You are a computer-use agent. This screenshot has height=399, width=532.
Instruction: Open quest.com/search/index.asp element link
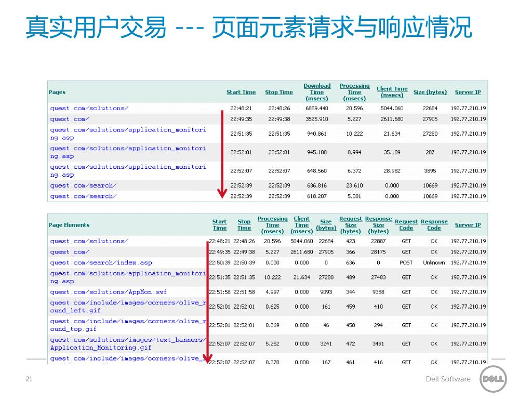[101, 262]
